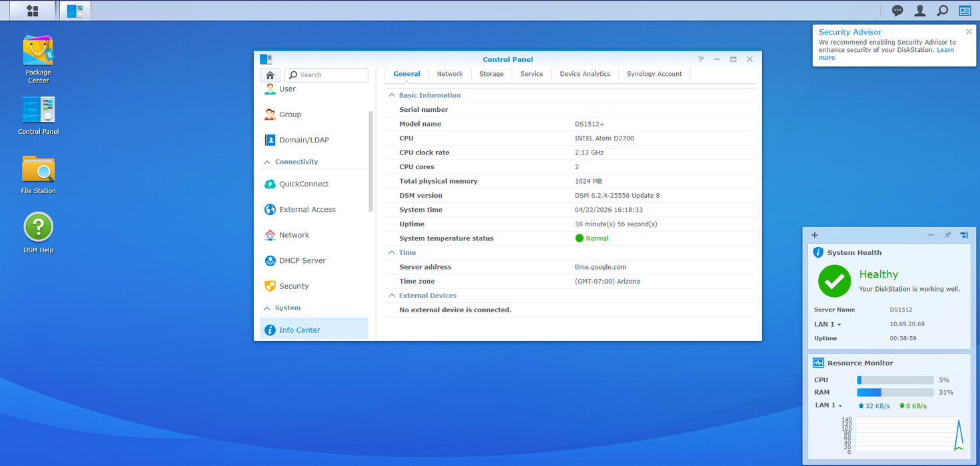Toggle the Widgets panel icon in taskbar

click(x=965, y=11)
